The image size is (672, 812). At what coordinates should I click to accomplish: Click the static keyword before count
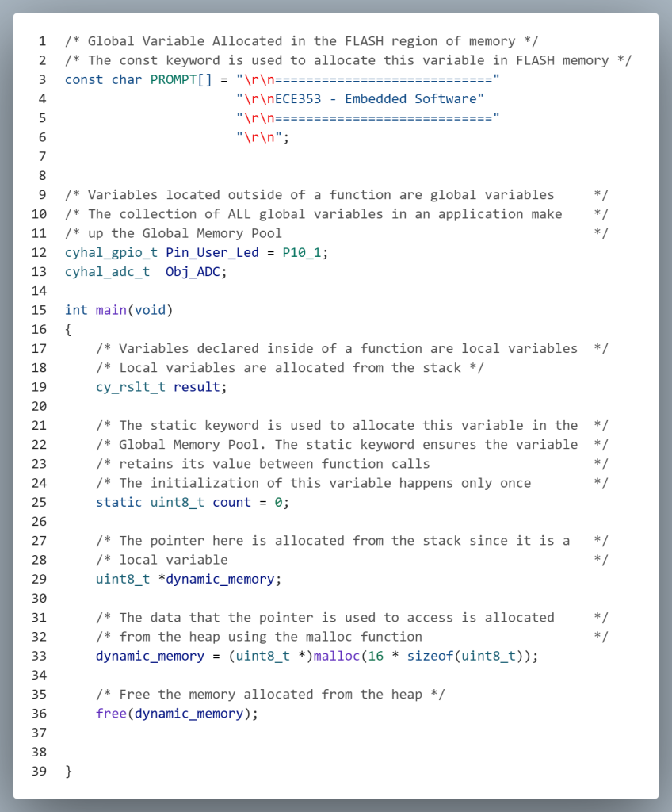coord(119,502)
